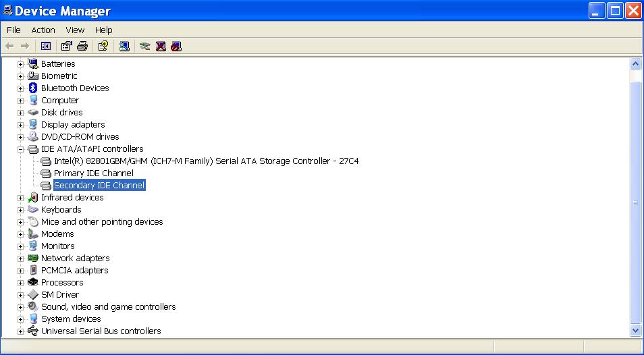Click the Forward arrow in toolbar
The width and height of the screenshot is (644, 355).
(25, 47)
